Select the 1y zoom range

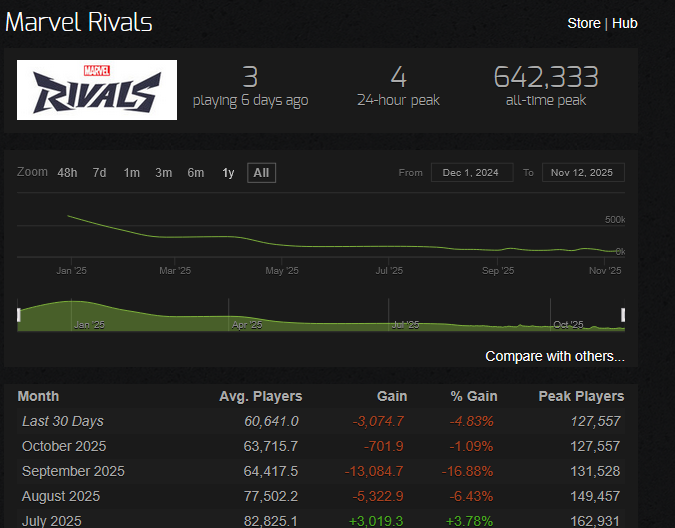(x=228, y=173)
